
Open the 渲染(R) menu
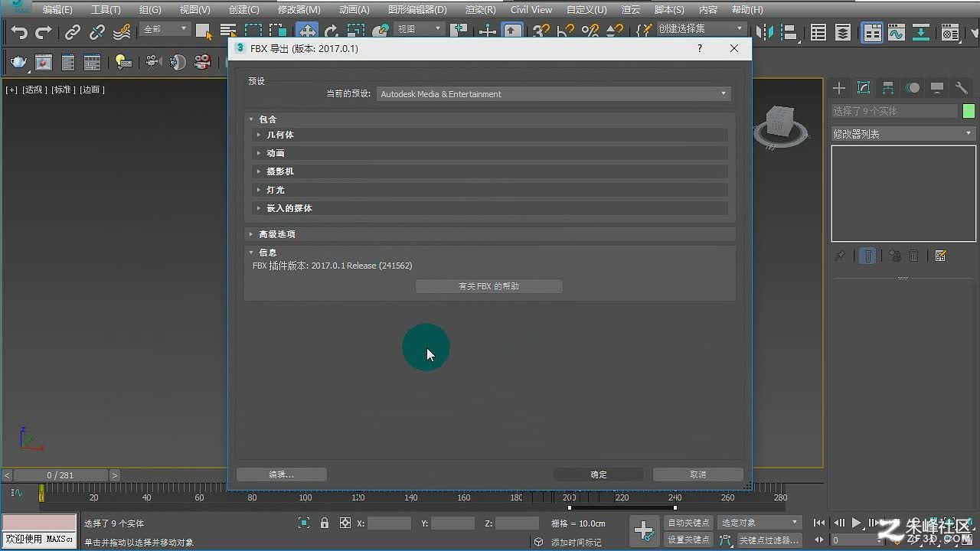480,10
